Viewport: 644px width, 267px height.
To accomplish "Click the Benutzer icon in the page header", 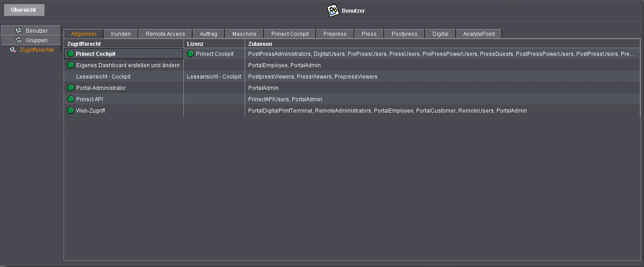I will [332, 10].
